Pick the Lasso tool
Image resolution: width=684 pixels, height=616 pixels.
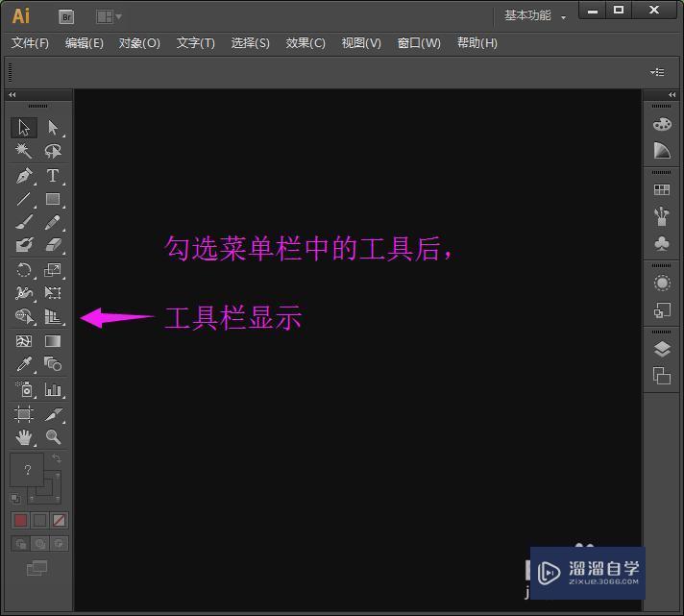53,151
